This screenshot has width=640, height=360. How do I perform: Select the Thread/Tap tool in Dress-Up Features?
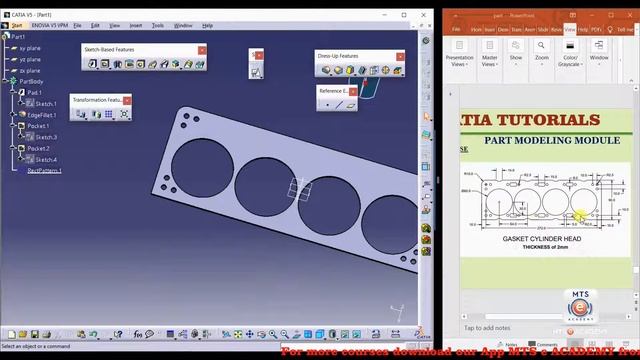point(386,70)
